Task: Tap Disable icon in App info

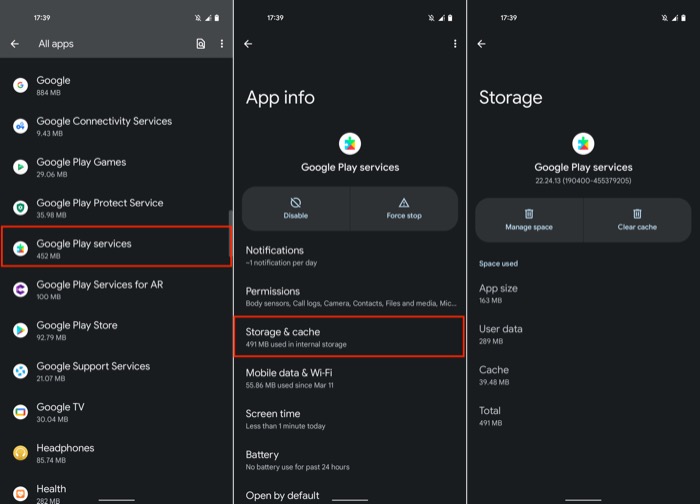Action: [296, 203]
